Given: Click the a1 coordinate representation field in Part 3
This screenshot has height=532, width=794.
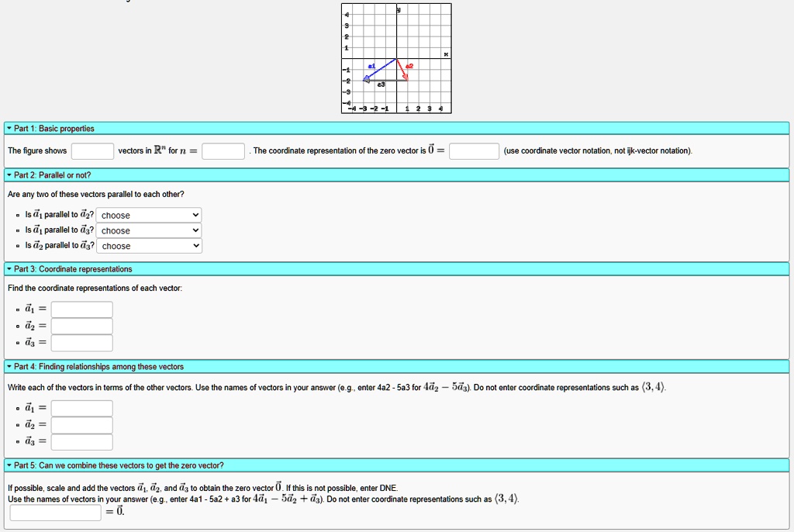Looking at the screenshot, I should tap(81, 309).
